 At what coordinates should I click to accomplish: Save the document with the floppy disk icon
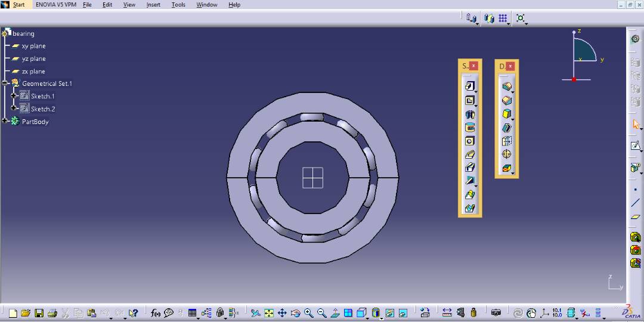[39, 313]
